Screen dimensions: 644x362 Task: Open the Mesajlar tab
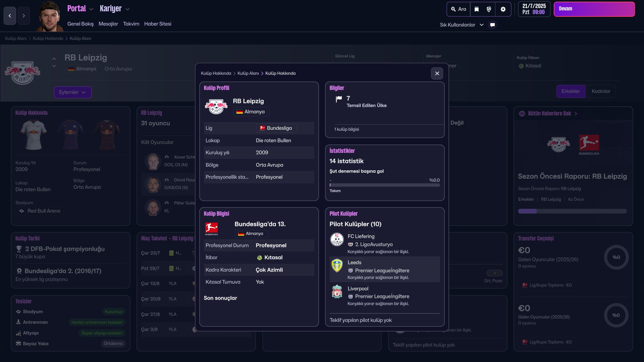click(x=108, y=24)
